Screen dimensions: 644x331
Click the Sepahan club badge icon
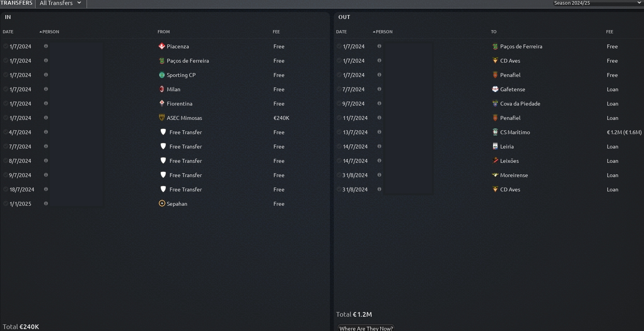162,204
